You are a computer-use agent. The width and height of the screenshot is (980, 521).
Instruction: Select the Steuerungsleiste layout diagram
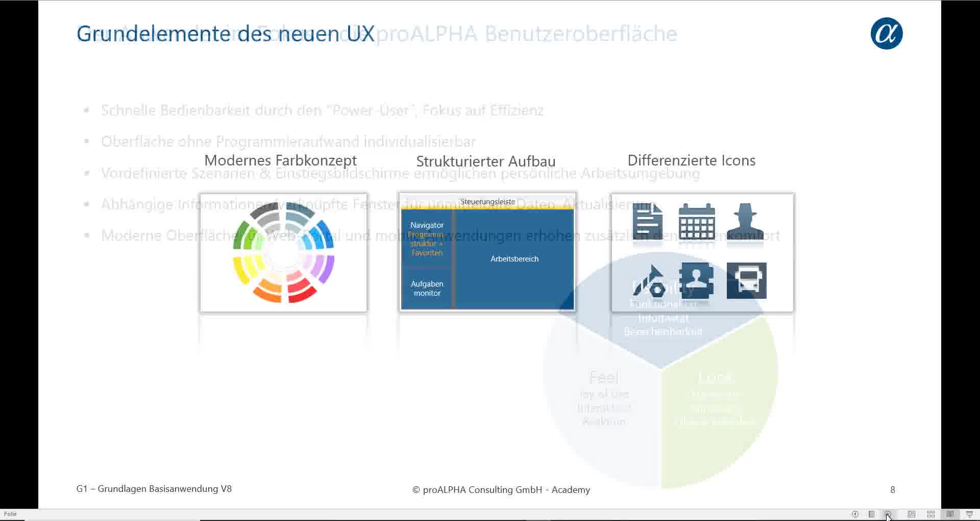point(487,252)
